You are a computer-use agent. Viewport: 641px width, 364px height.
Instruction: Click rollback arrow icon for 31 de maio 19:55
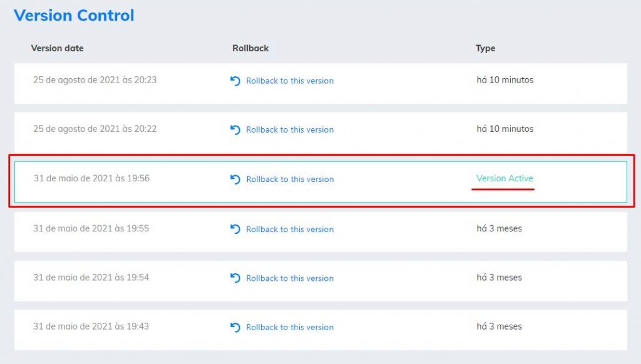[x=235, y=229]
